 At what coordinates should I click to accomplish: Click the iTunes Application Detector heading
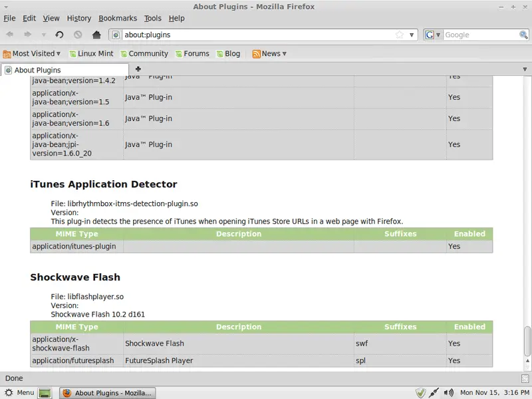[104, 184]
